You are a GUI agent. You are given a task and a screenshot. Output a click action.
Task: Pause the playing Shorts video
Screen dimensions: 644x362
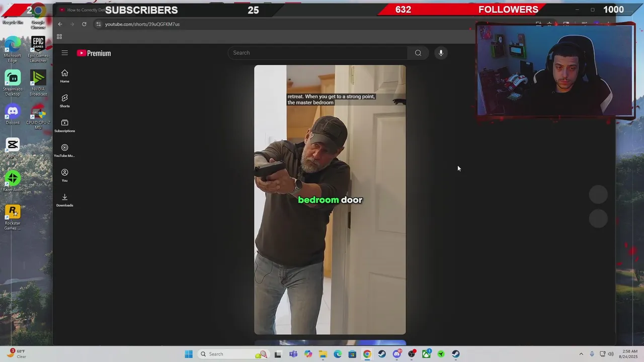tap(330, 200)
